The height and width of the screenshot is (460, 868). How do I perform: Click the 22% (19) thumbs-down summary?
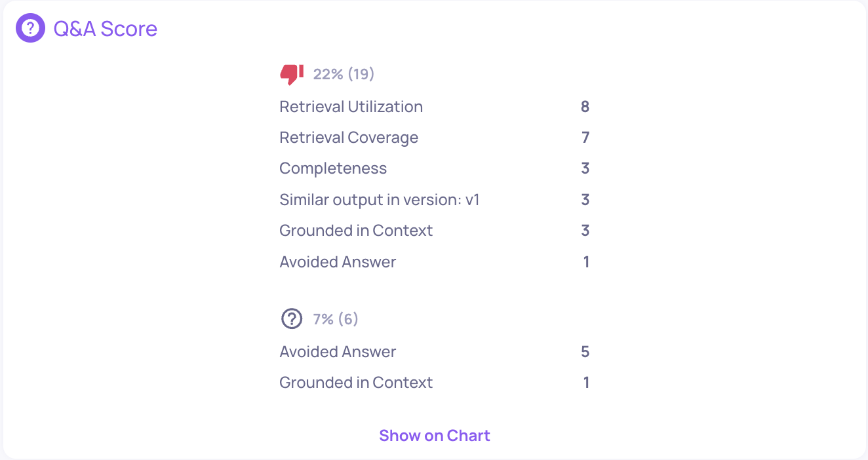tap(344, 74)
